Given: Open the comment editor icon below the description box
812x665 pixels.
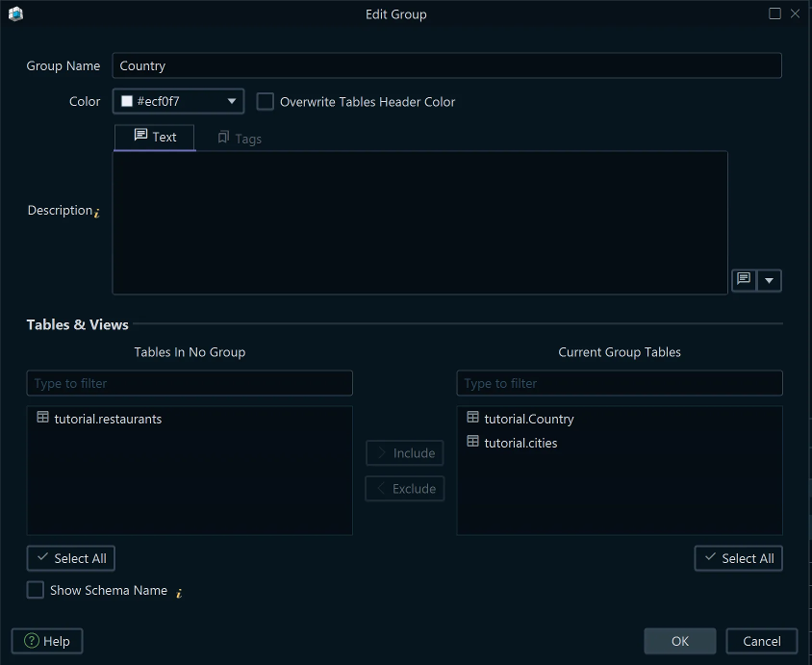Looking at the screenshot, I should coord(743,279).
